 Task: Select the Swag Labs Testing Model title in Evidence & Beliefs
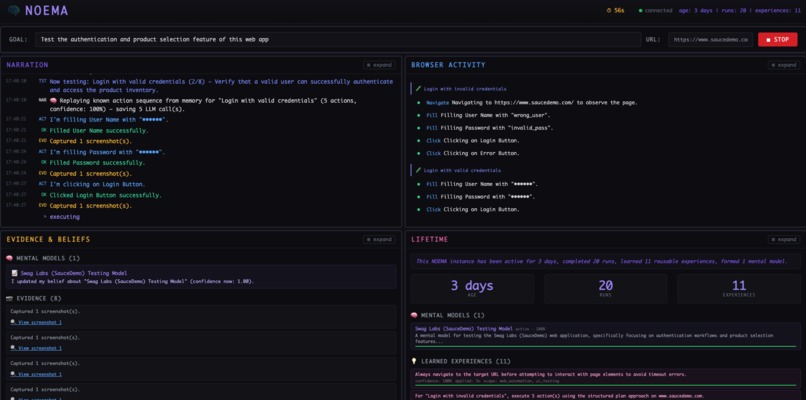point(74,273)
